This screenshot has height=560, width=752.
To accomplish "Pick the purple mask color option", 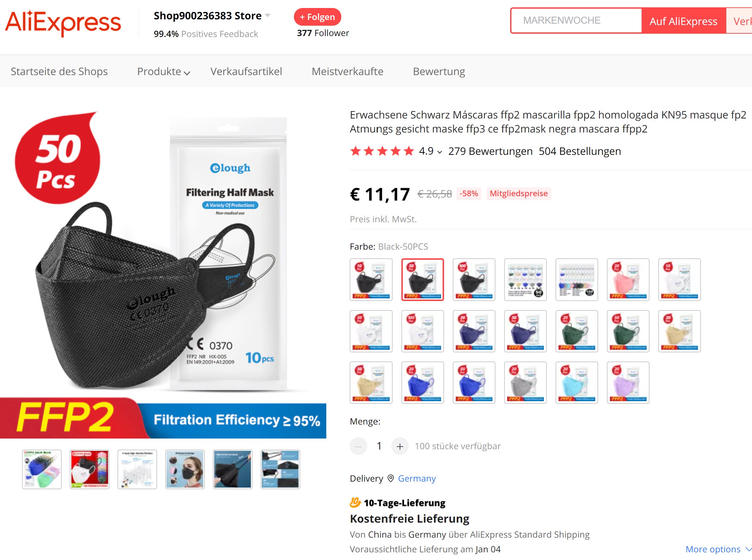I will click(628, 383).
